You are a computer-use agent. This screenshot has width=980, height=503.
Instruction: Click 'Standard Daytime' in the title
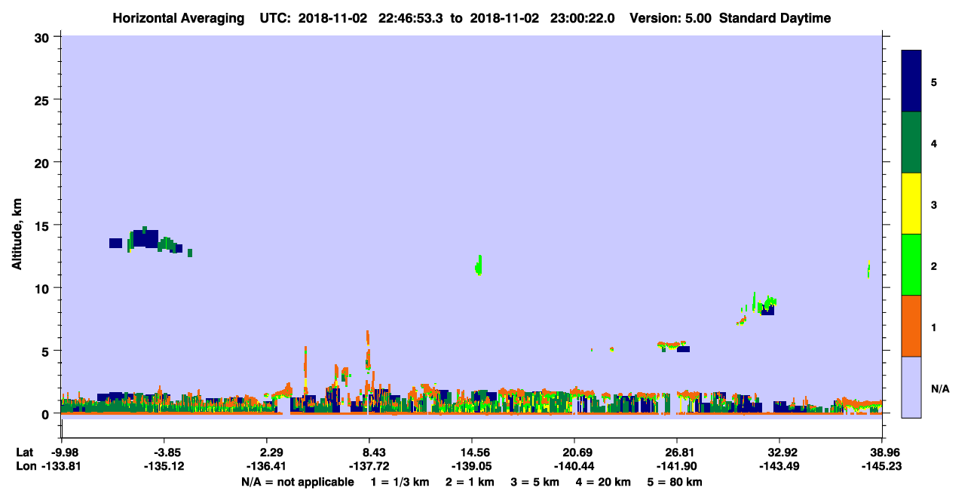(x=775, y=18)
